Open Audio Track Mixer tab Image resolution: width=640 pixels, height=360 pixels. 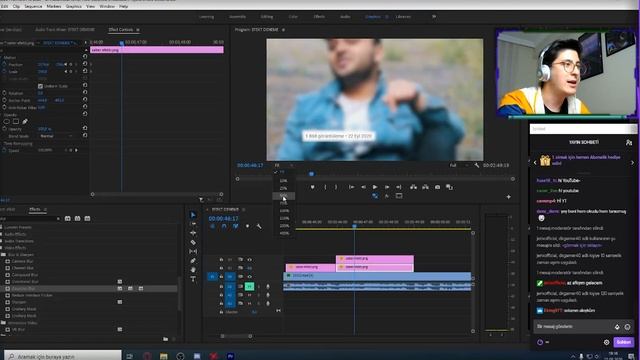click(x=64, y=30)
